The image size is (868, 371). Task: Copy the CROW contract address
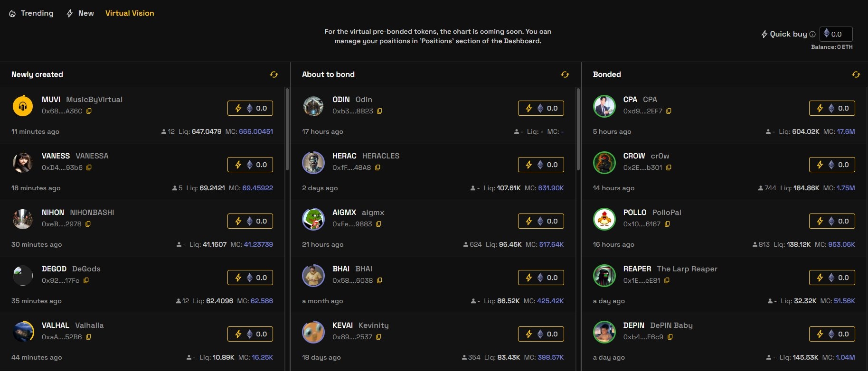669,167
